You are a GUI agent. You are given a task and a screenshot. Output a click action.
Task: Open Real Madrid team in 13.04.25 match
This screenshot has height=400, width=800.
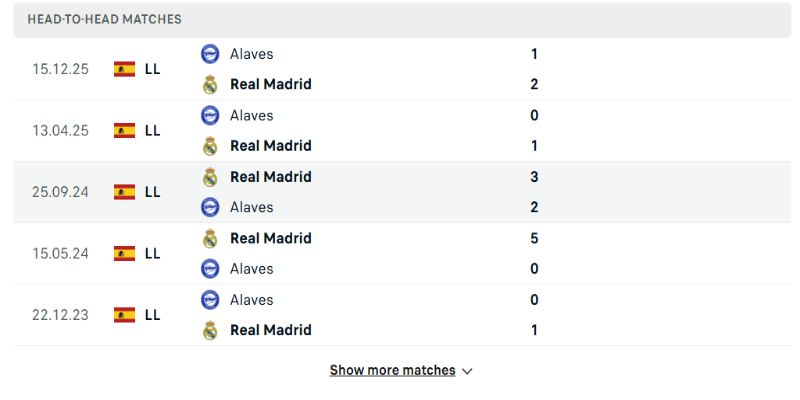coord(270,146)
